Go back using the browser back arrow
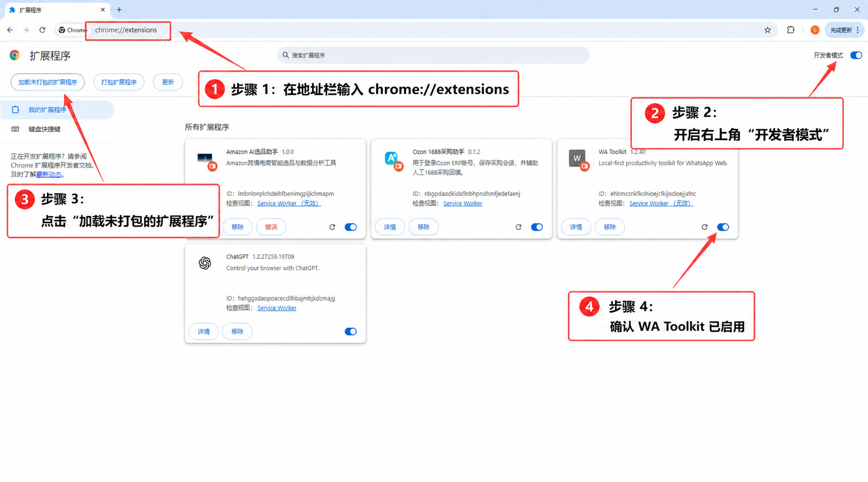The image size is (868, 482). 10,30
